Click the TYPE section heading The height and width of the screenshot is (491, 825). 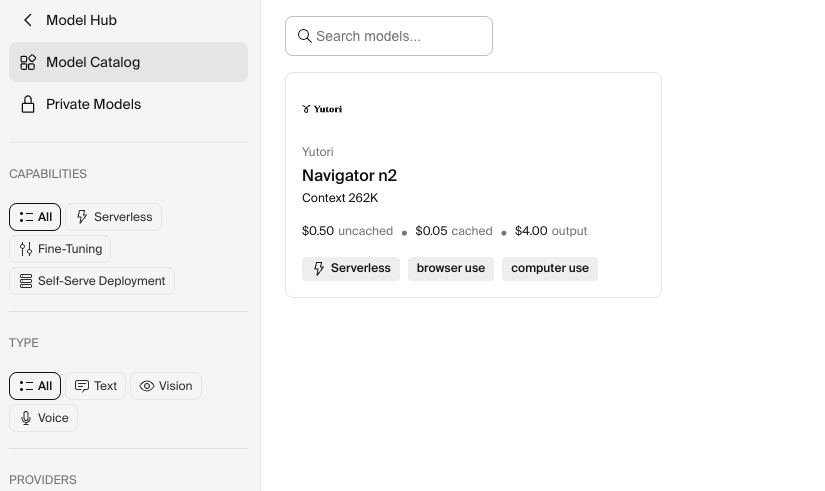coord(24,343)
